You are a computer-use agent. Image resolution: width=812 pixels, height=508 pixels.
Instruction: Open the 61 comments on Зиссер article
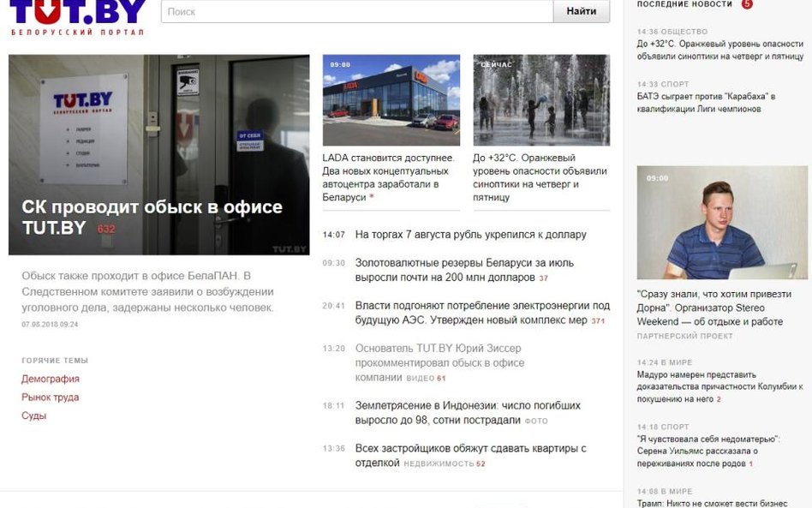coord(441,378)
